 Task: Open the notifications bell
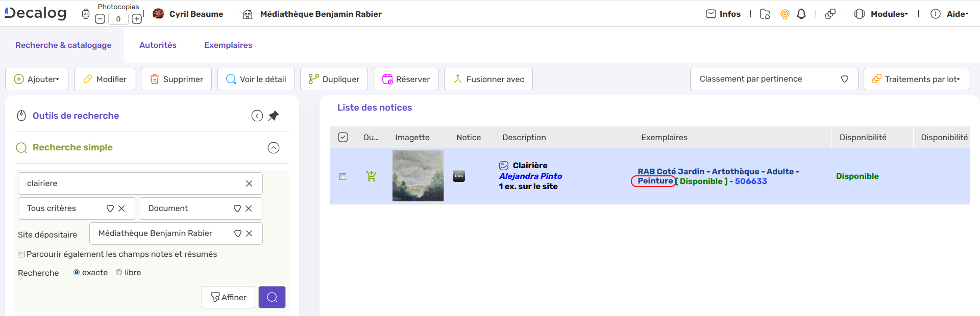click(801, 14)
